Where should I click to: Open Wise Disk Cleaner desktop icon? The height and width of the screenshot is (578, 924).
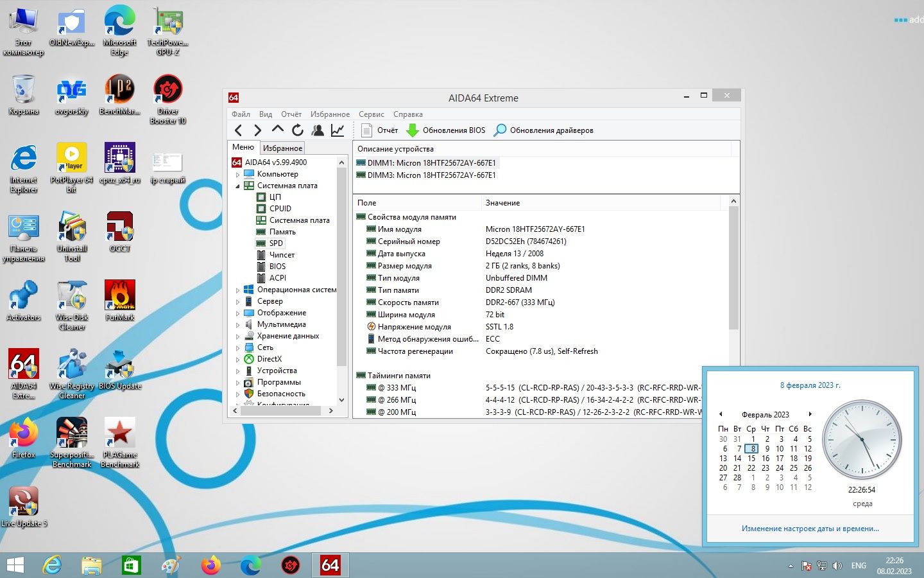[x=72, y=304]
